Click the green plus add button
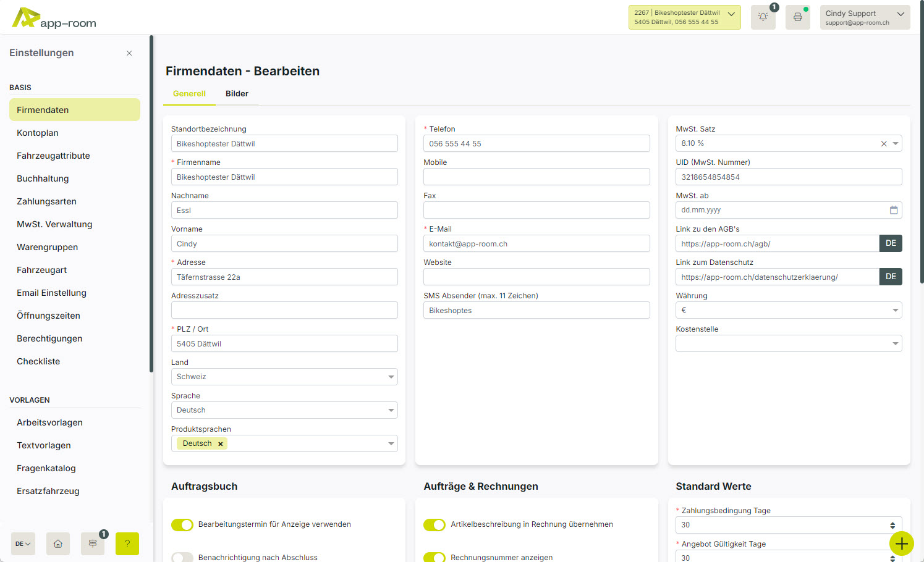 tap(901, 543)
